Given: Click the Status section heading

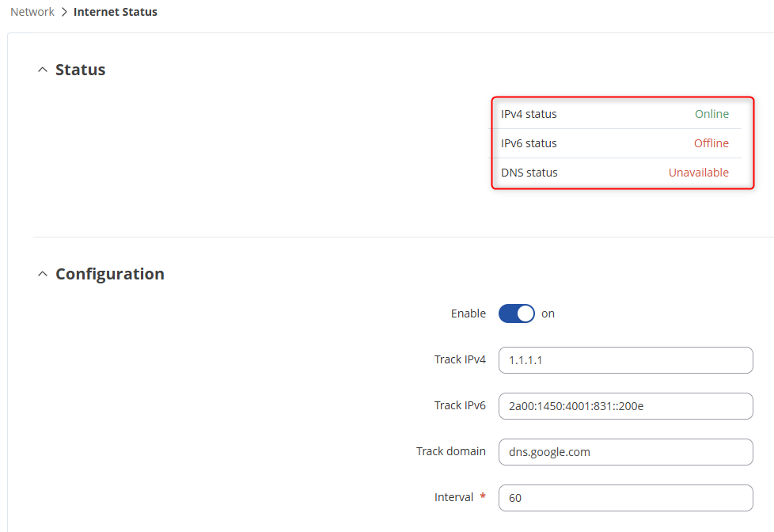Looking at the screenshot, I should (x=80, y=70).
